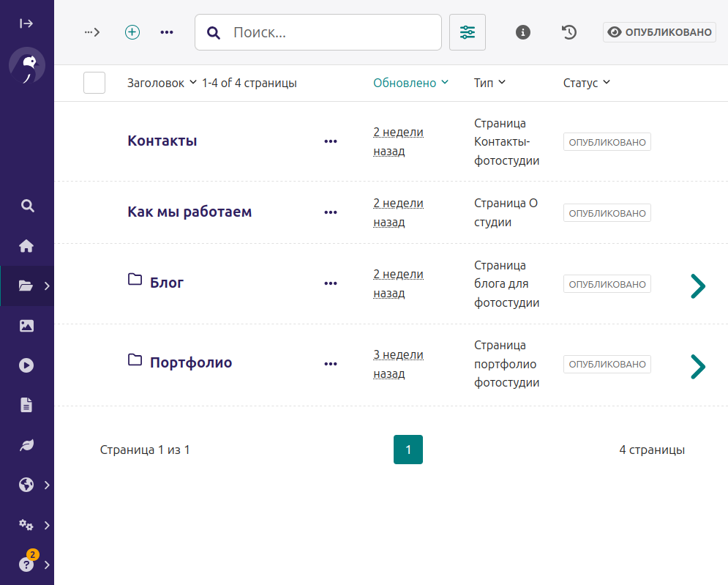Click the Блог folder icon
The width and height of the screenshot is (728, 585).
(x=135, y=279)
